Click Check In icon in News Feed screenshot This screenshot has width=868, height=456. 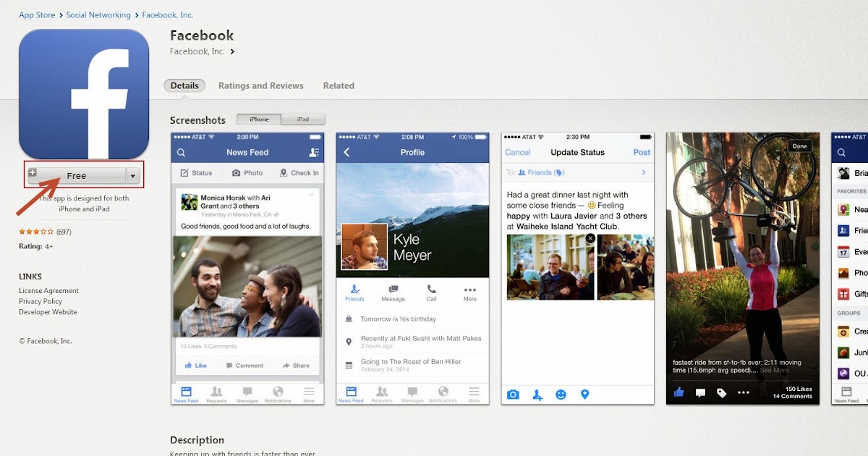[x=282, y=173]
